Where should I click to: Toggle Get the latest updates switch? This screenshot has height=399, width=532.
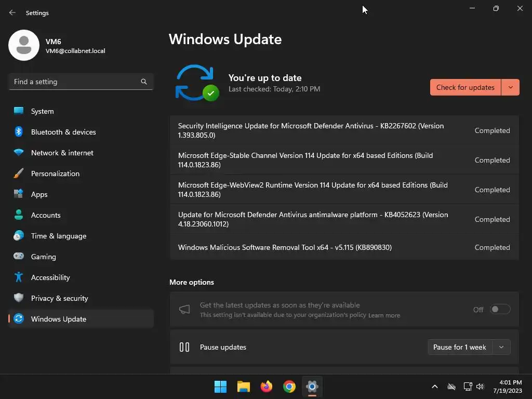point(500,310)
